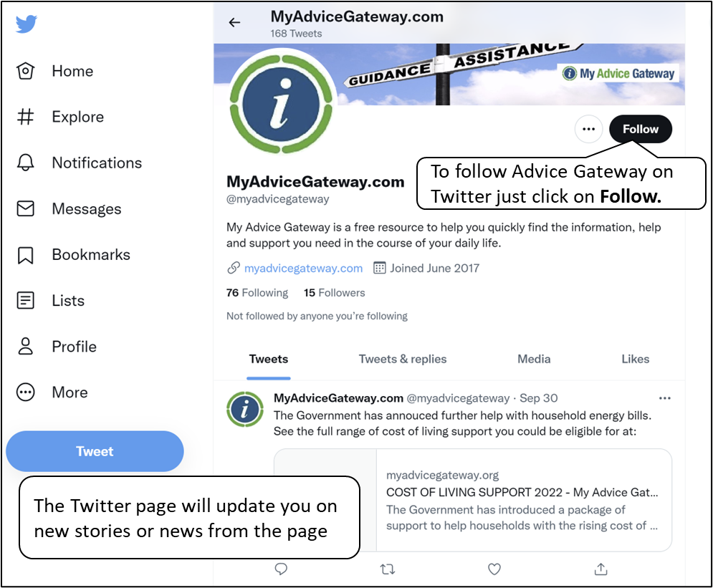The height and width of the screenshot is (588, 713).
Task: Expand the More sidebar menu
Action: coord(52,392)
